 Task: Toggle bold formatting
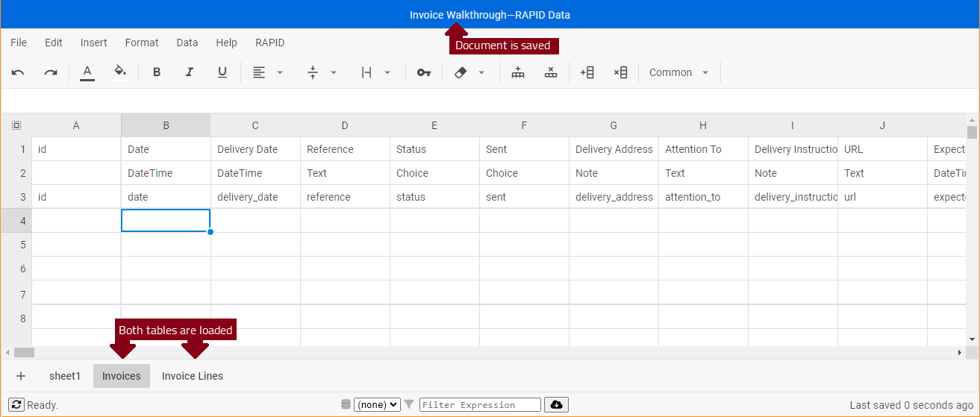(x=157, y=72)
